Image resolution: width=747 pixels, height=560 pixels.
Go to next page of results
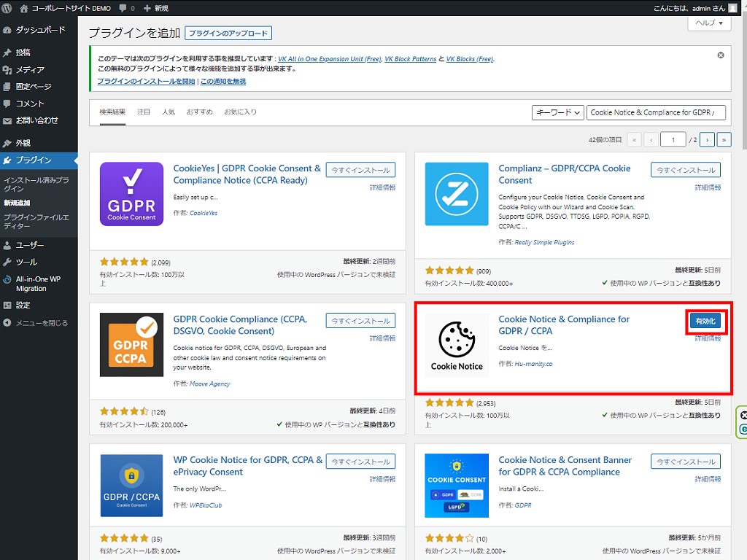click(706, 139)
